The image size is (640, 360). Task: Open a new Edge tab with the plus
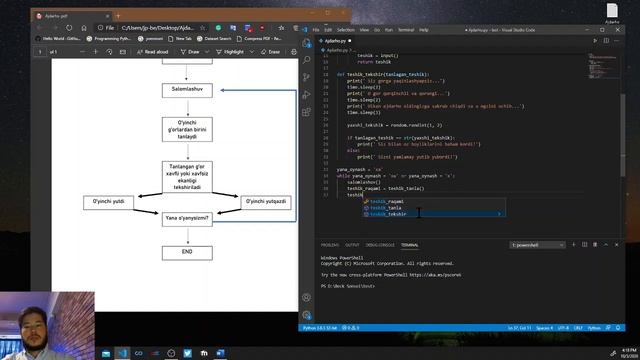[x=118, y=16]
